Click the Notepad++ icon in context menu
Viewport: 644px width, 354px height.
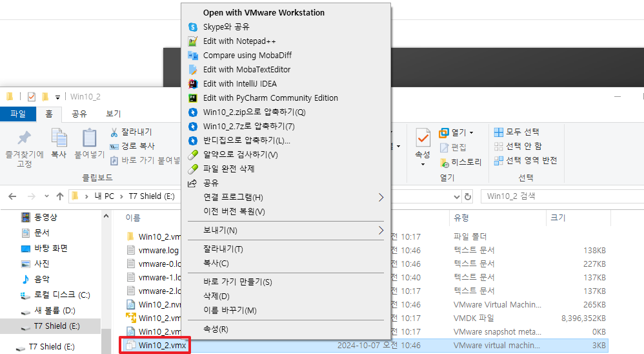193,41
